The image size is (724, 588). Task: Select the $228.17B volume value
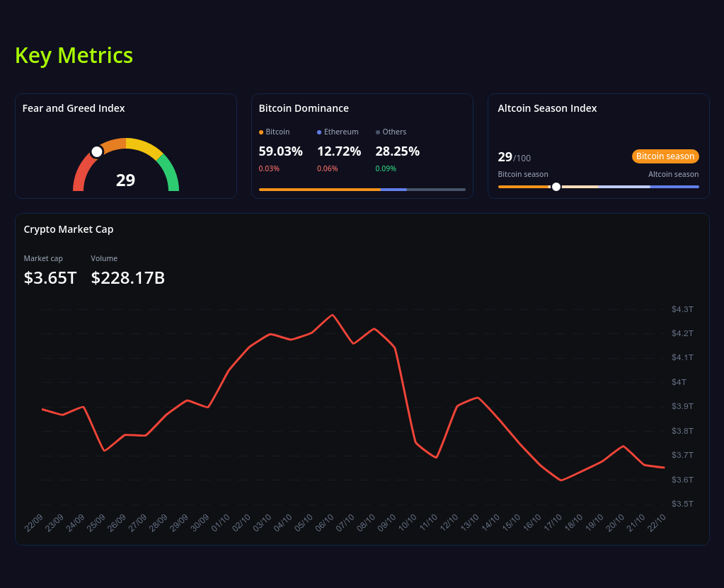[x=128, y=278]
